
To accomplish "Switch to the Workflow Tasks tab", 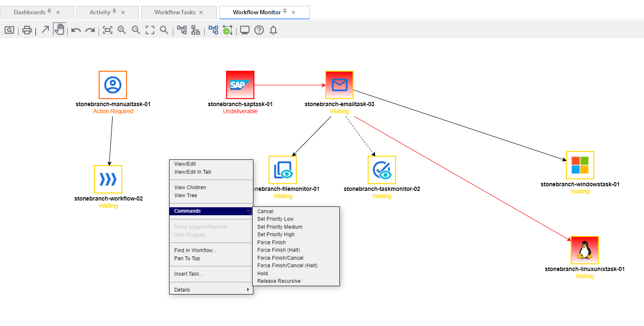I will pyautogui.click(x=175, y=12).
